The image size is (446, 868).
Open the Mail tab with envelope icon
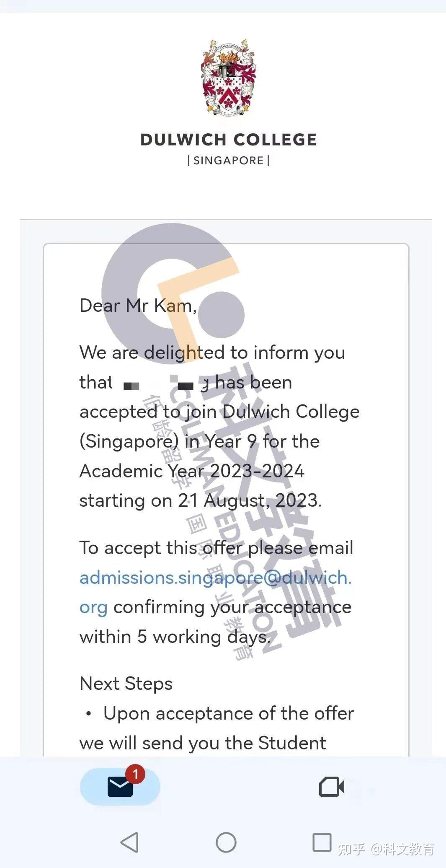click(120, 787)
